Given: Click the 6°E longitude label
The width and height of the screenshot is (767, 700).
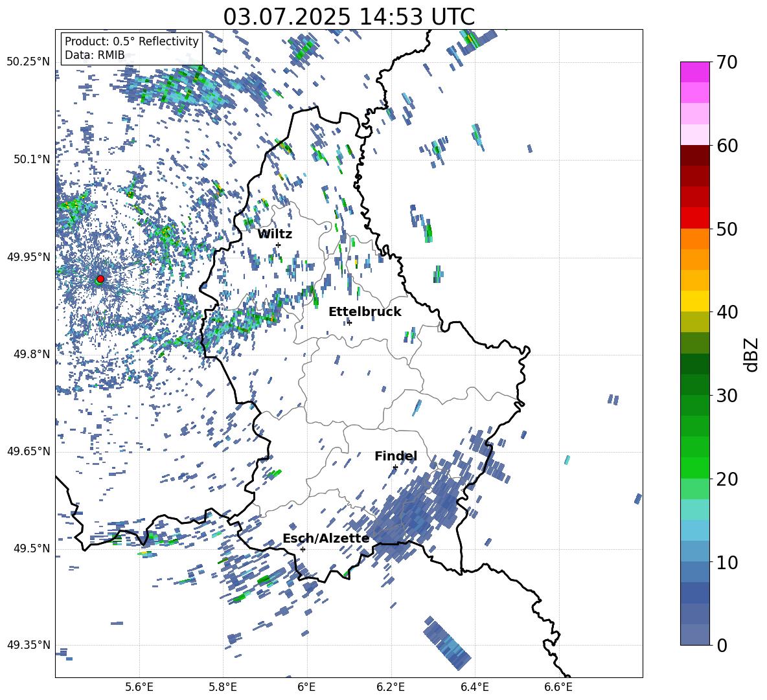Looking at the screenshot, I should coord(306,687).
